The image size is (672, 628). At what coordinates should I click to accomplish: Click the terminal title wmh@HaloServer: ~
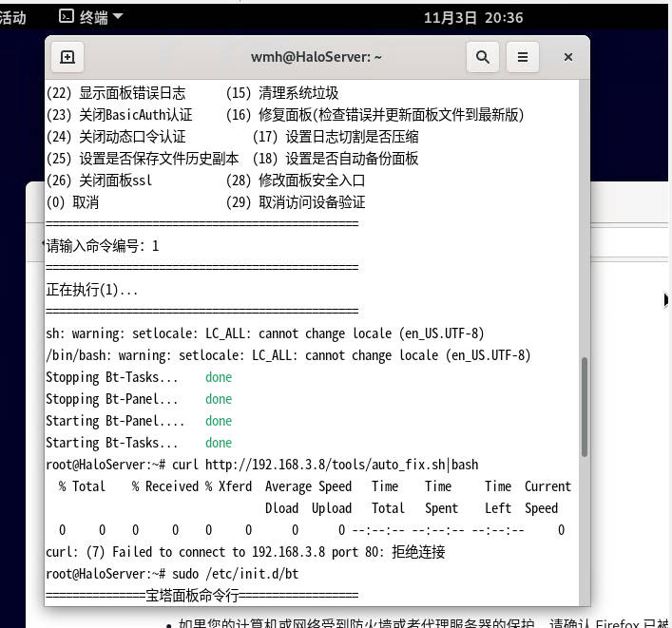[316, 57]
